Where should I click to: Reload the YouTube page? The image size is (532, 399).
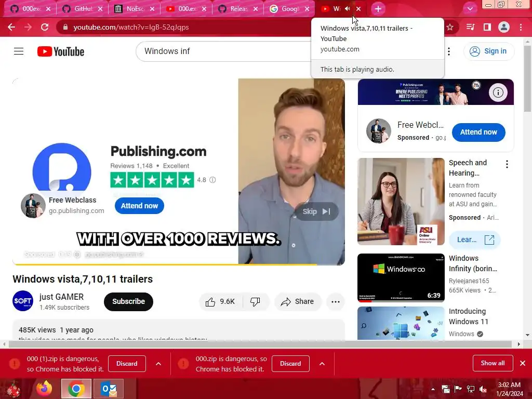point(45,27)
